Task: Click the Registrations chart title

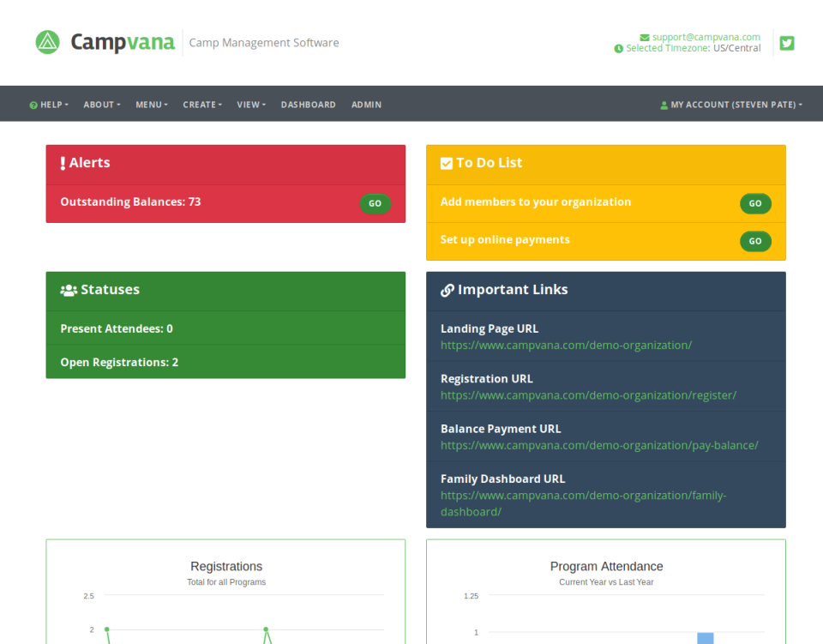Action: pyautogui.click(x=226, y=567)
